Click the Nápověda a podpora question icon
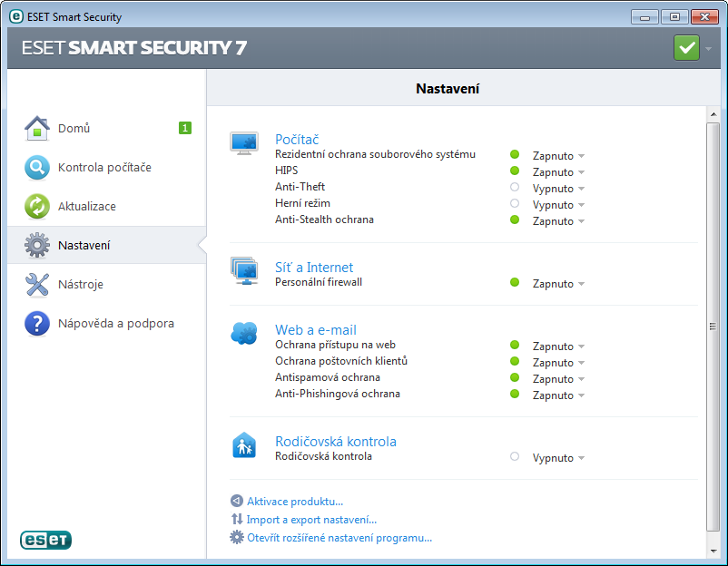This screenshot has height=566, width=728. tap(37, 323)
